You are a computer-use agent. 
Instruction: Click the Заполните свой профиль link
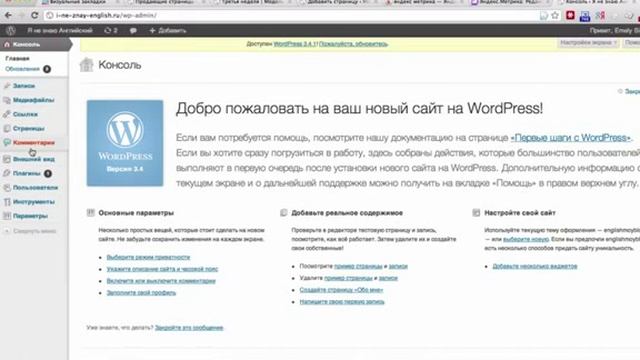(141, 293)
